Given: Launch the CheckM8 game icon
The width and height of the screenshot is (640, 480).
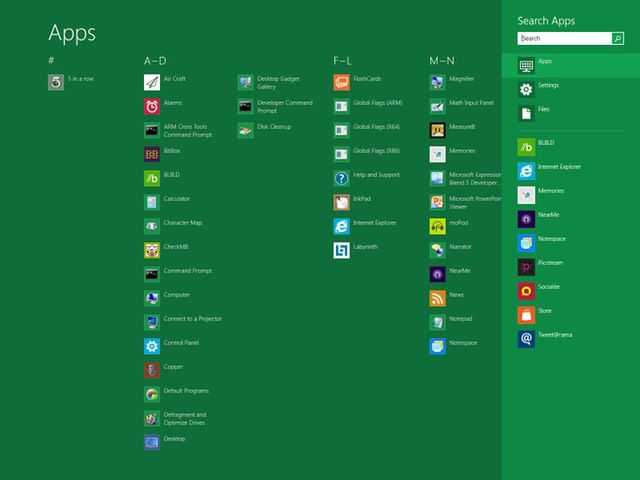Looking at the screenshot, I should click(152, 251).
